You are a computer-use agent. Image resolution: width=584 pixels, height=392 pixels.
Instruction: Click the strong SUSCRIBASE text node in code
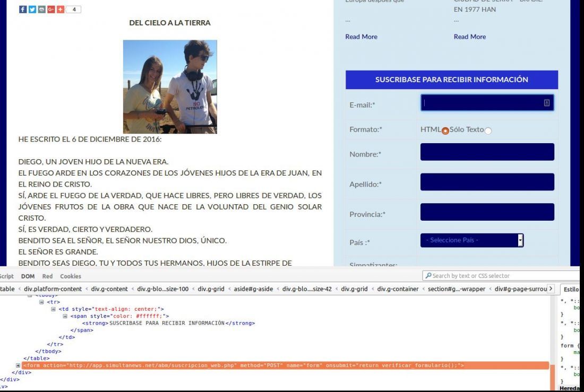(167, 323)
